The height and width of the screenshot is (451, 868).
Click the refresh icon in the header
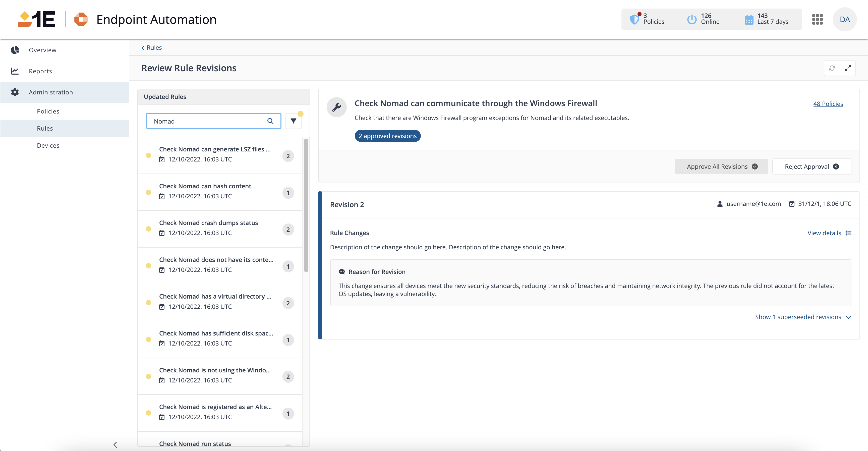832,68
